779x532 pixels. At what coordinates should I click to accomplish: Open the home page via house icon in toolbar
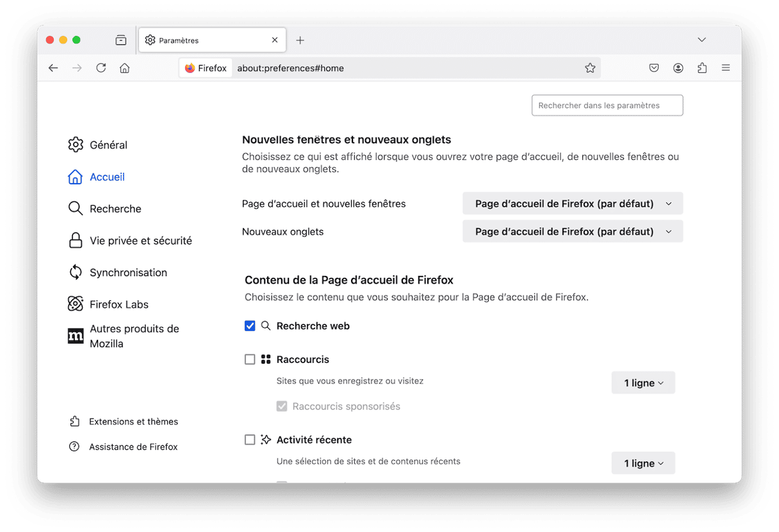coord(125,68)
